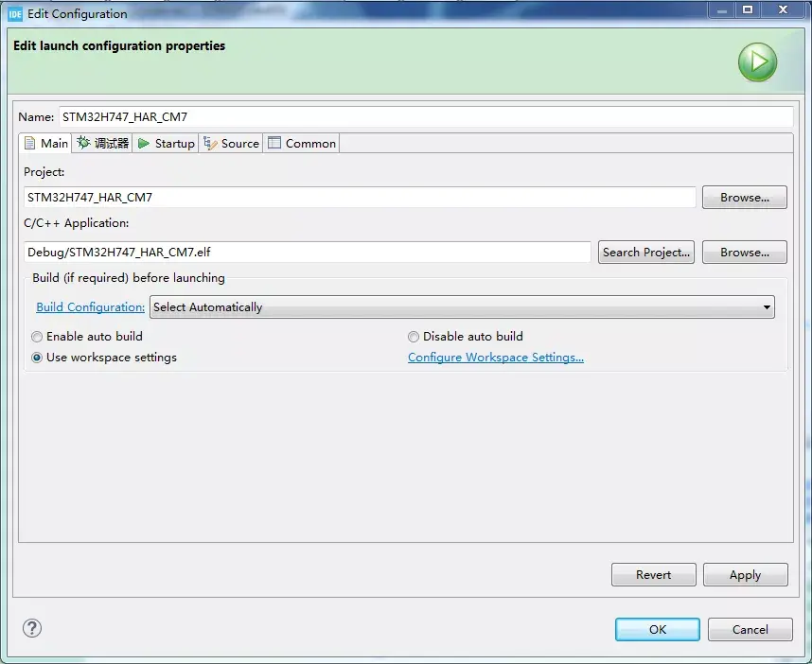Focus the C/C++ Application path field
812x664 pixels.
pyautogui.click(x=307, y=253)
